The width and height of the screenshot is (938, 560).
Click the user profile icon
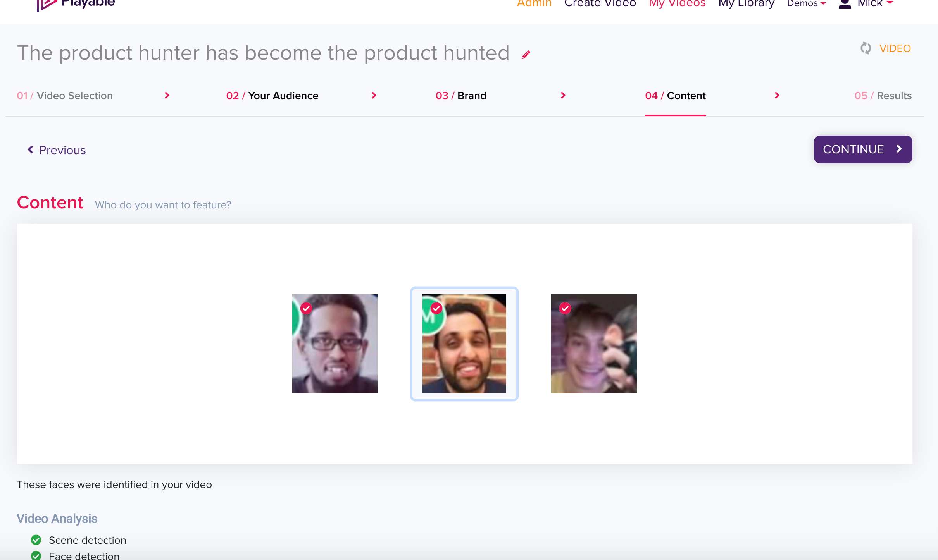(845, 4)
